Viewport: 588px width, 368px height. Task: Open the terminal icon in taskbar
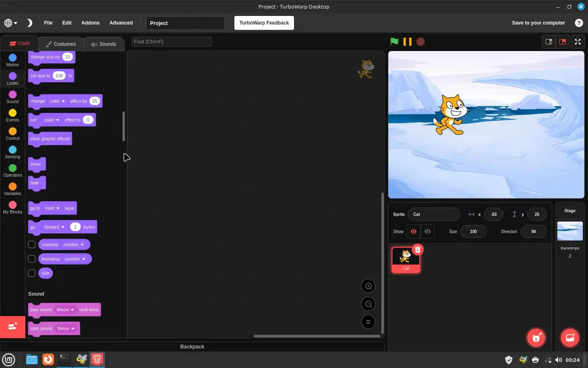tap(65, 359)
